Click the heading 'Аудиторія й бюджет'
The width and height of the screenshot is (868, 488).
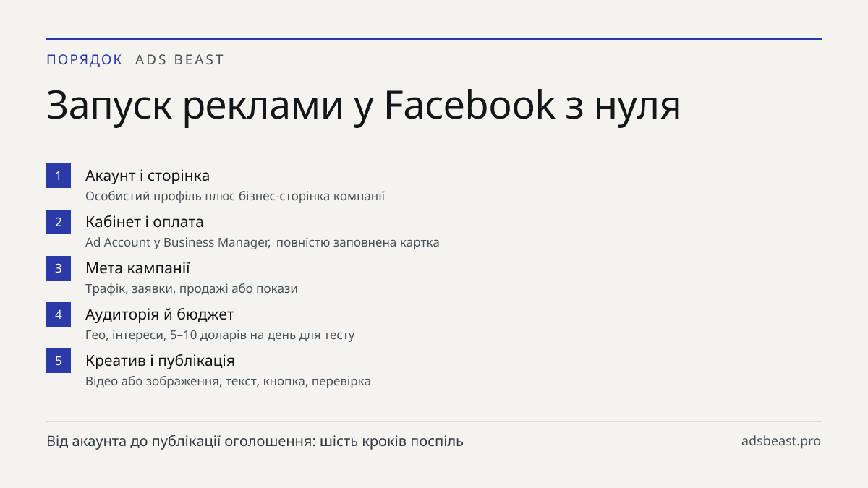tap(160, 314)
